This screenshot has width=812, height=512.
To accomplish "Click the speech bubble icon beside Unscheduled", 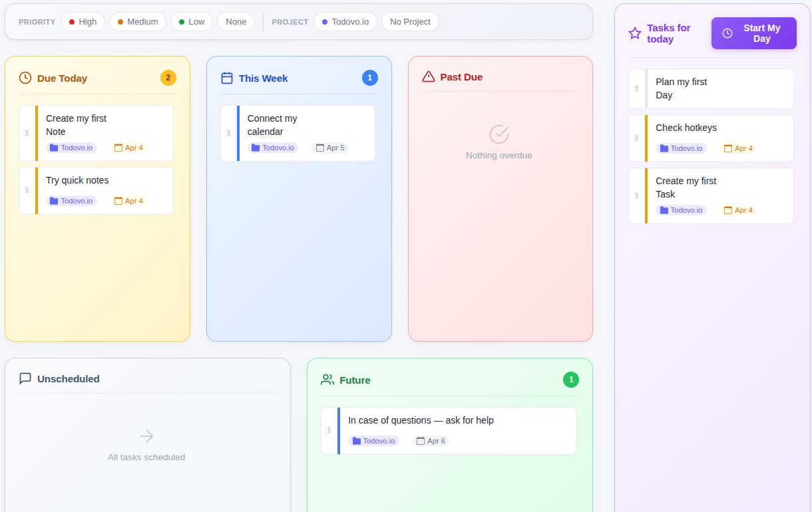I will pyautogui.click(x=25, y=378).
